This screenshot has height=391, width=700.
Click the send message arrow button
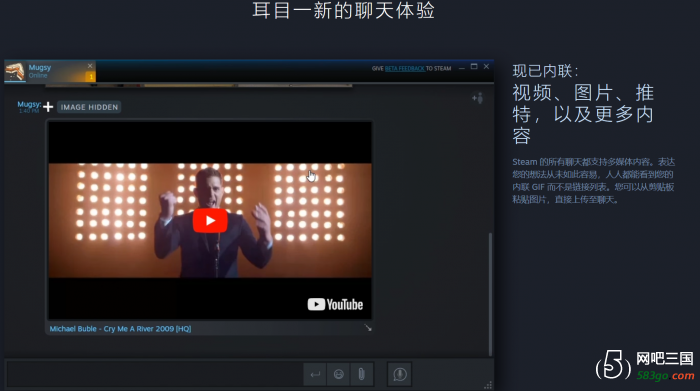(x=315, y=374)
